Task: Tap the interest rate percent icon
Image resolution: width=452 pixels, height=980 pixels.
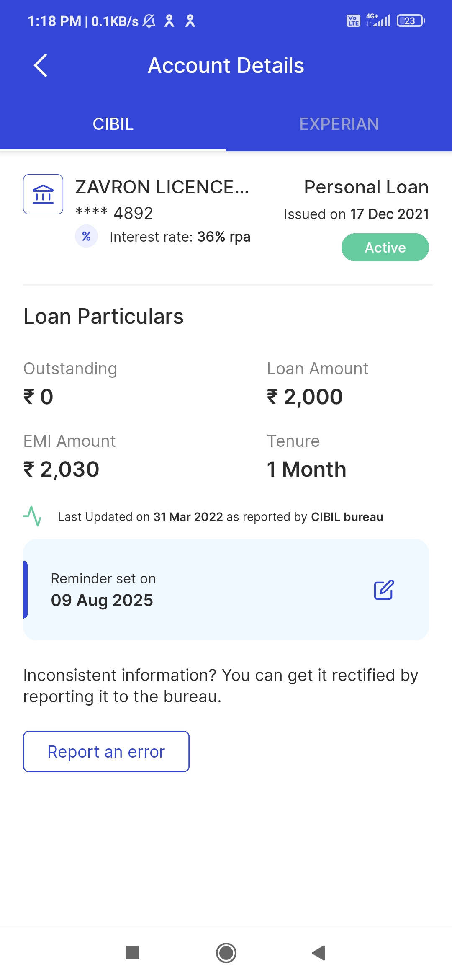Action: pyautogui.click(x=87, y=237)
